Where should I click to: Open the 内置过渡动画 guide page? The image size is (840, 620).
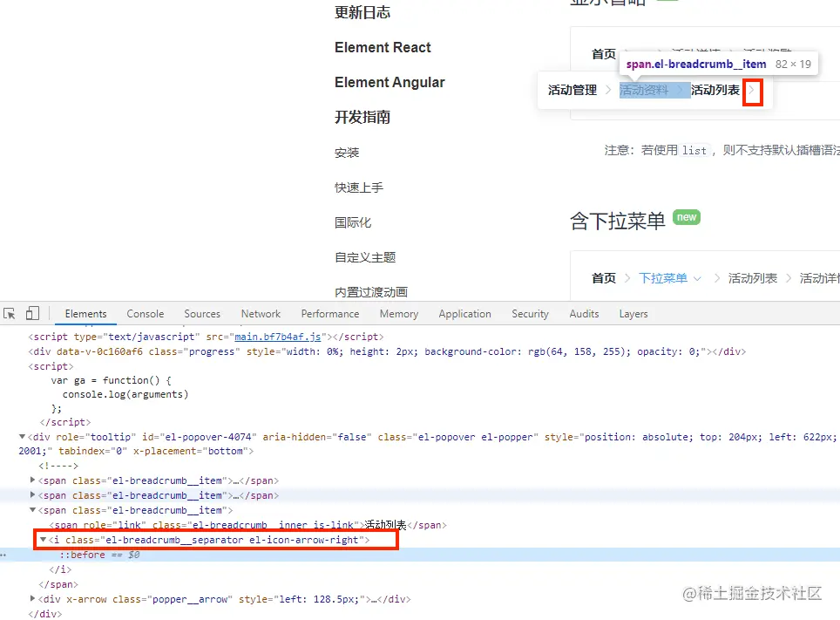point(370,292)
